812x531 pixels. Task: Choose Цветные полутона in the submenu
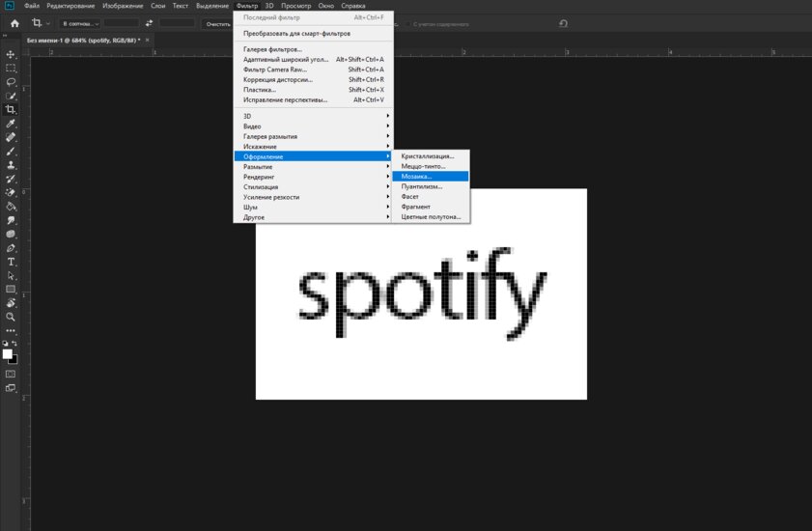[431, 216]
